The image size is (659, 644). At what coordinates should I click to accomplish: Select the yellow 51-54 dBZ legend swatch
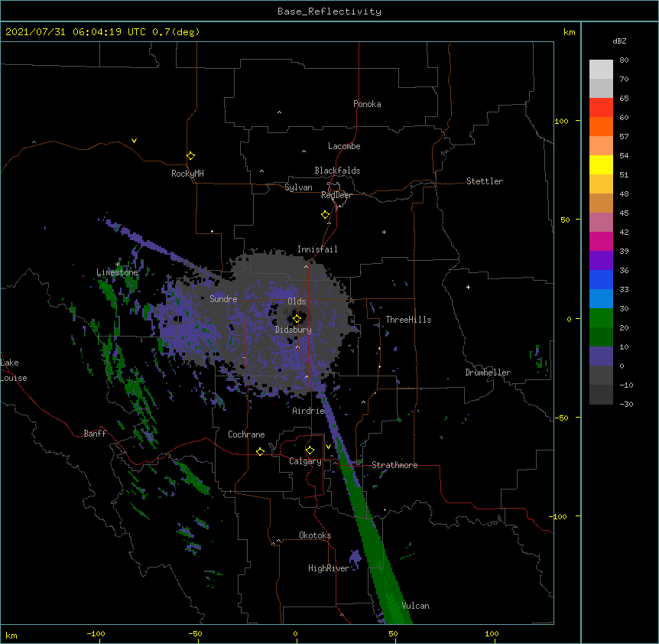point(601,164)
